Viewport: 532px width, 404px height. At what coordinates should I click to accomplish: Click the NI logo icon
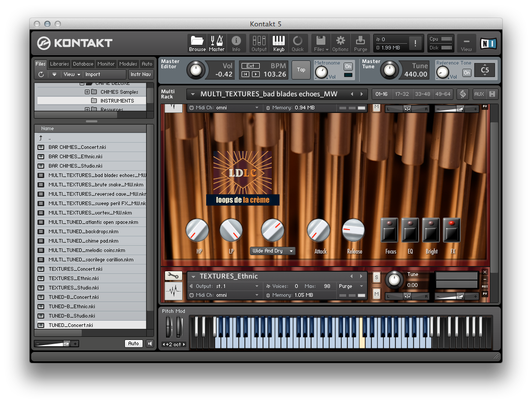[488, 43]
